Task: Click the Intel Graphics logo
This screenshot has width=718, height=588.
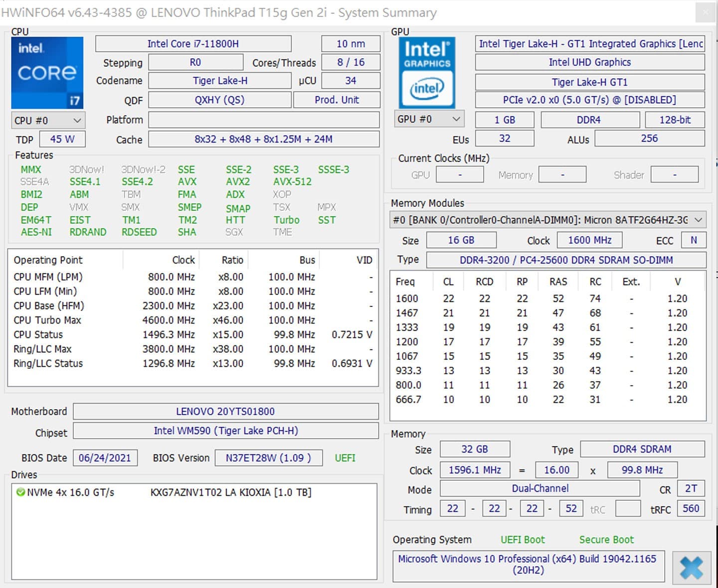Action: point(427,73)
